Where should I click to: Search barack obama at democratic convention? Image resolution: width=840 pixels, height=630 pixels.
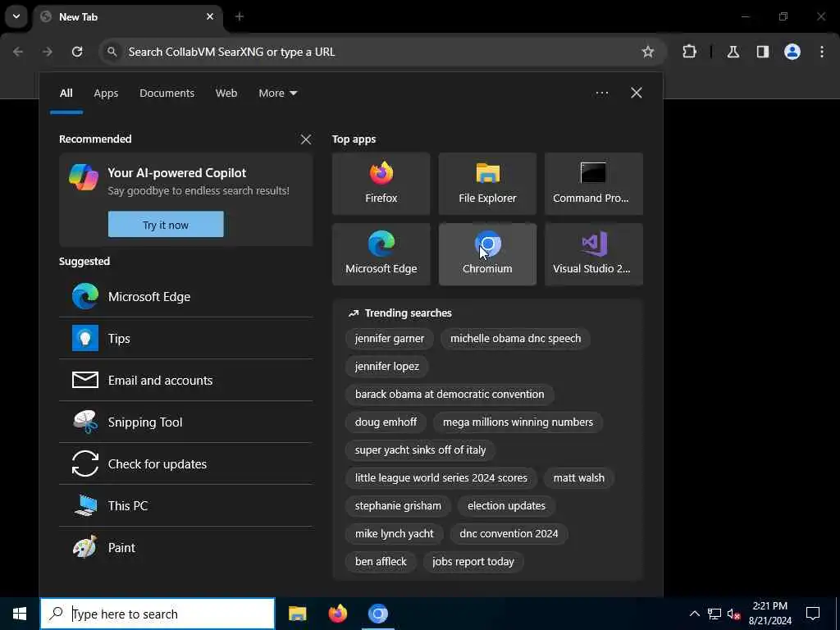pyautogui.click(x=450, y=394)
